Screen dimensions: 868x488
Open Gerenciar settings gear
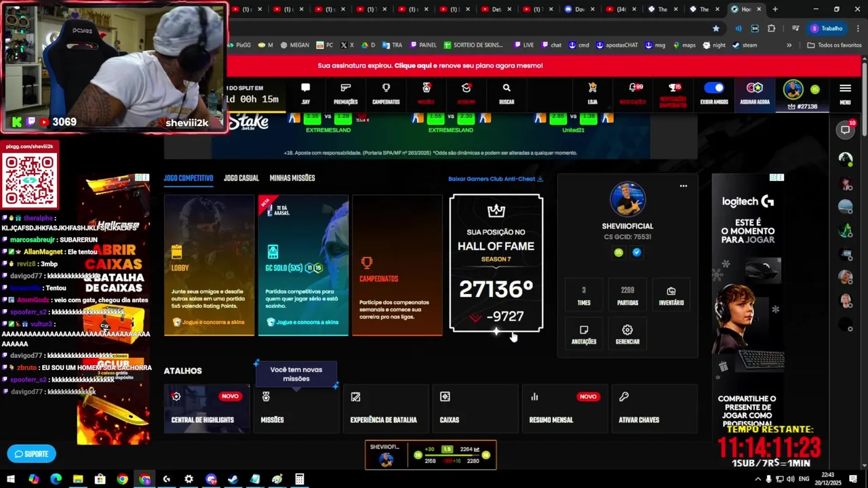(x=627, y=335)
